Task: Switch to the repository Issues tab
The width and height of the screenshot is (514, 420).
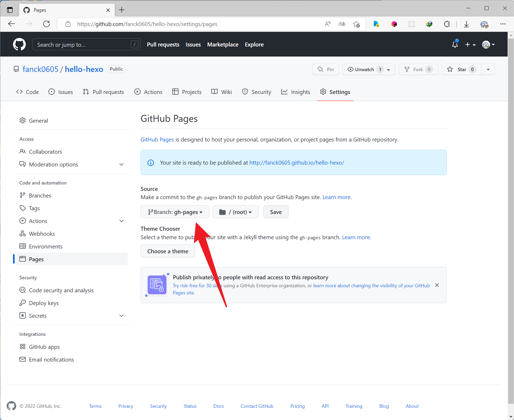Action: pyautogui.click(x=61, y=92)
